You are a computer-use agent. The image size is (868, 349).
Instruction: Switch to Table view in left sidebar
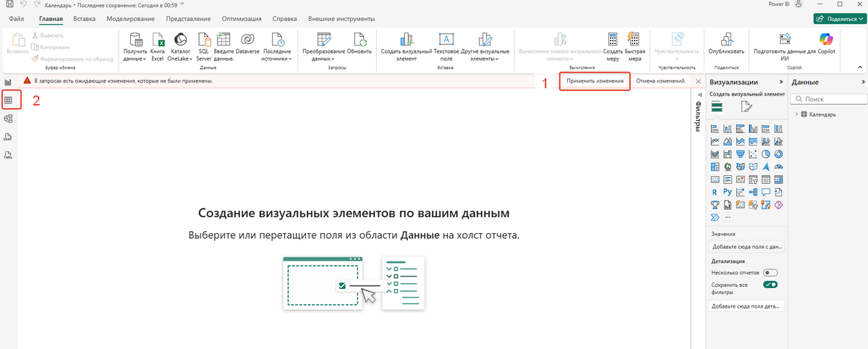point(8,100)
